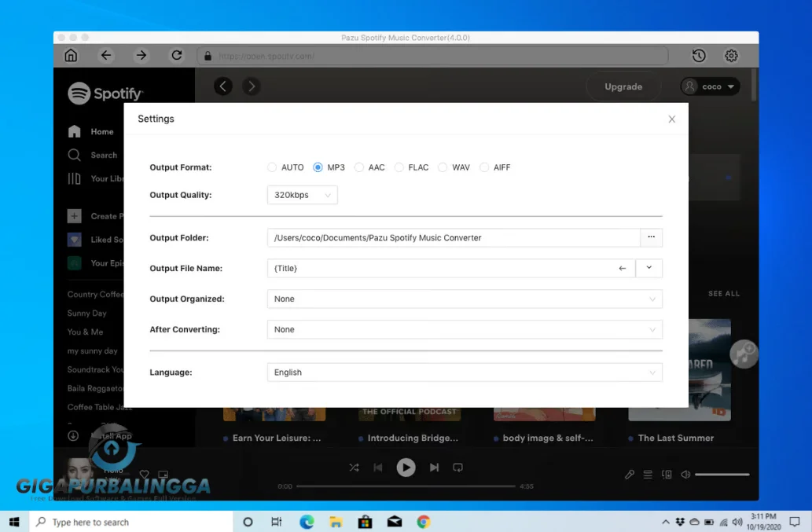This screenshot has width=812, height=532.
Task: Play the current track
Action: [x=406, y=467]
